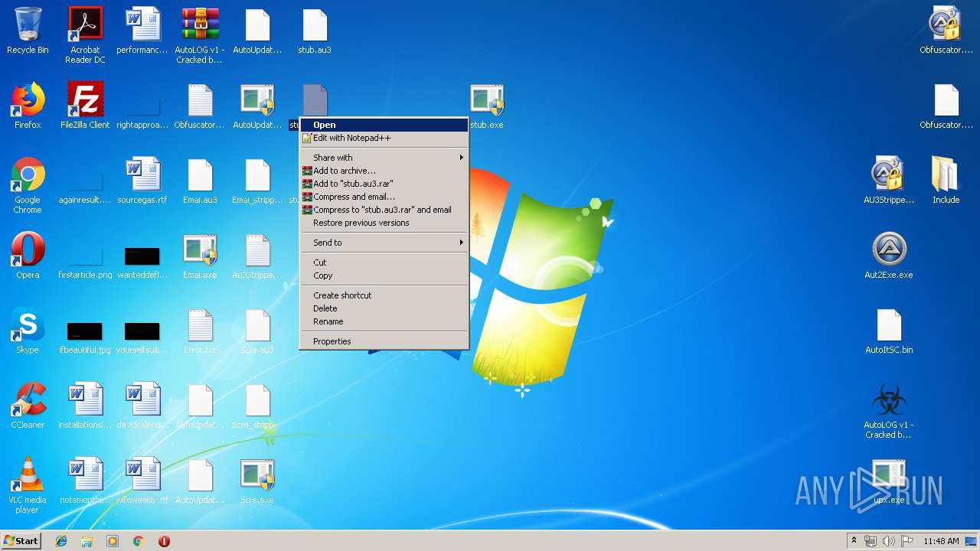Select the FileZilla Client shortcut
This screenshot has width=980, height=551.
click(85, 106)
